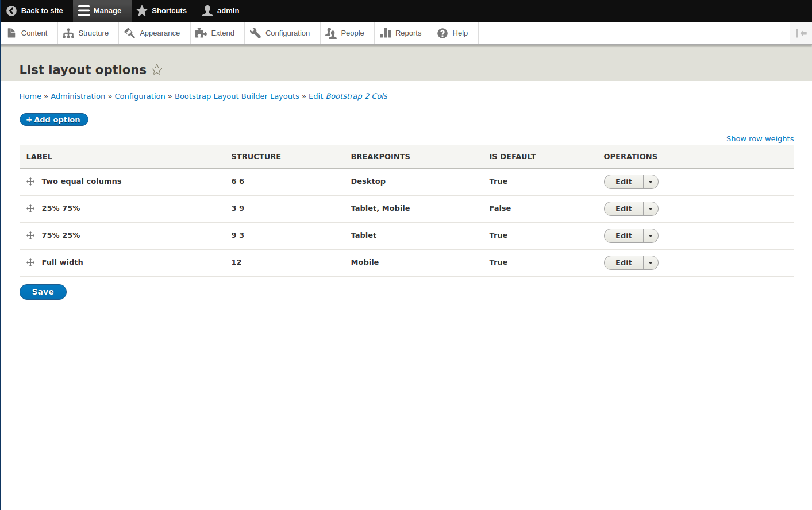Expand operations dropdown on the 25% 75% row
Image resolution: width=812 pixels, height=510 pixels.
click(x=650, y=208)
